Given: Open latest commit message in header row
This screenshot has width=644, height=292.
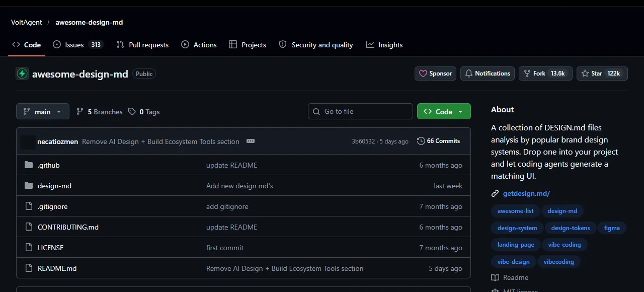Looking at the screenshot, I should 160,141.
